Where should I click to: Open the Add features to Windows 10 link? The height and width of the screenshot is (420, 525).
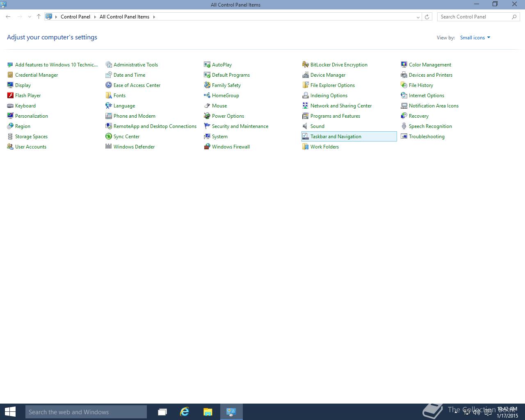57,64
